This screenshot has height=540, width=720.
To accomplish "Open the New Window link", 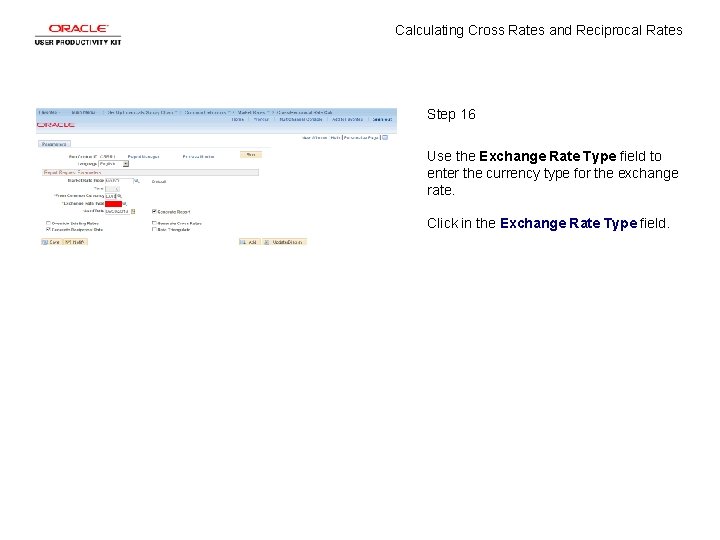I will pyautogui.click(x=315, y=138).
